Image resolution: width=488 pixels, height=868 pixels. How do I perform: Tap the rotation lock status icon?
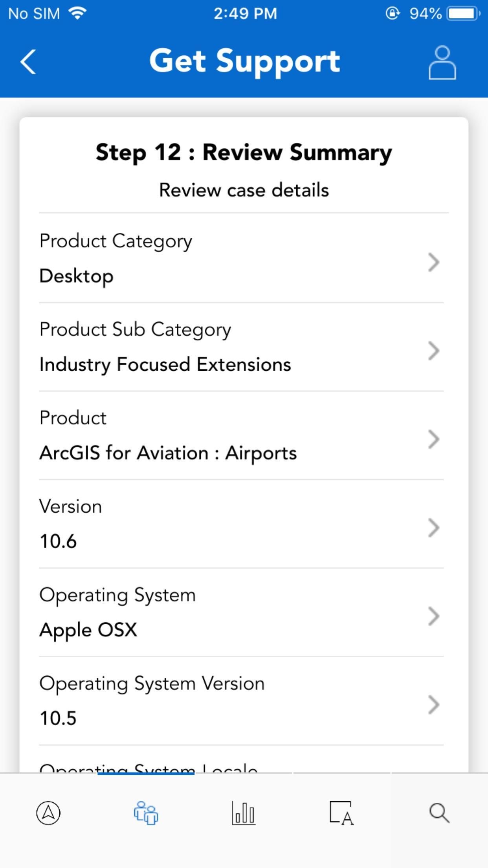click(x=393, y=13)
